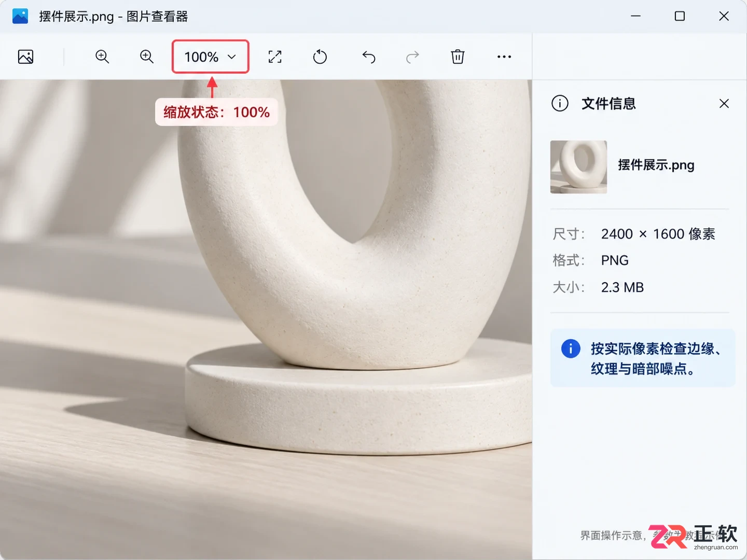The image size is (747, 560).
Task: Click the 文件信息 panel heading
Action: (608, 104)
